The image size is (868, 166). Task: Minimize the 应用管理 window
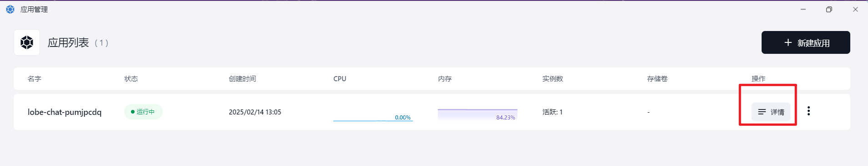pos(803,9)
